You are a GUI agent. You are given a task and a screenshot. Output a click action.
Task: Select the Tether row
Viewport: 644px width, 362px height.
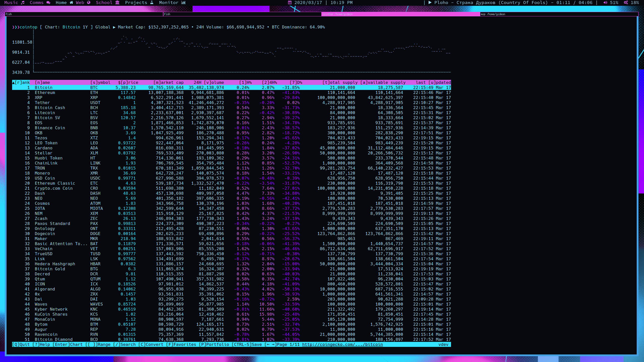[x=231, y=103]
